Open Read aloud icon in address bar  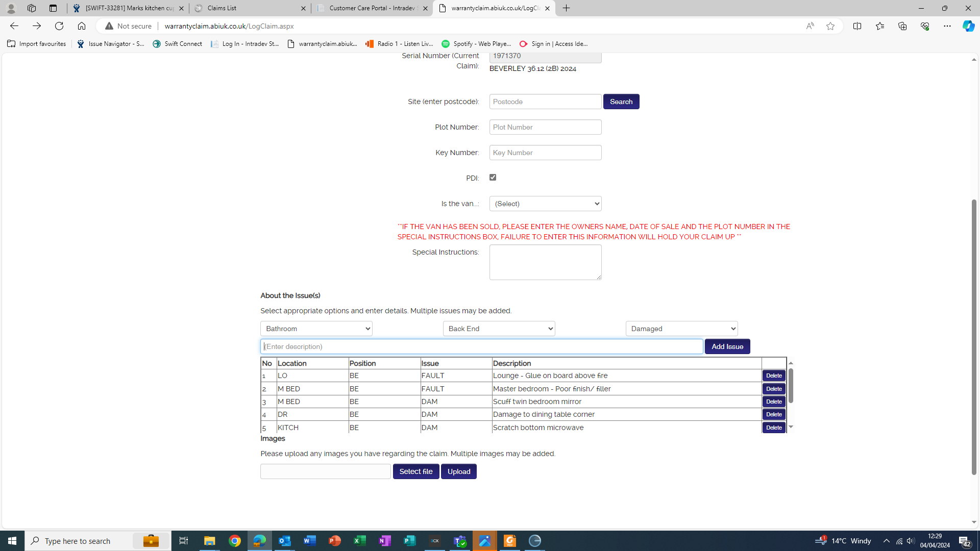(810, 26)
